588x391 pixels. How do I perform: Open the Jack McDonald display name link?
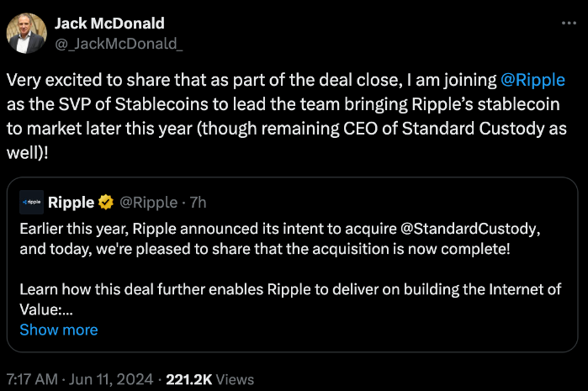tap(109, 23)
